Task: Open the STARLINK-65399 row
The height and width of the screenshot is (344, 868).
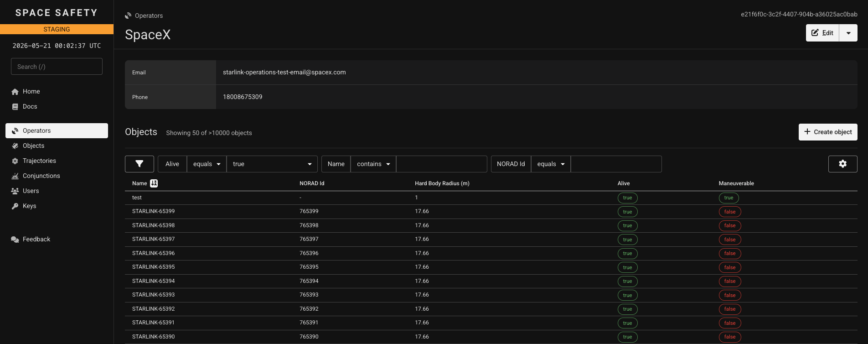Action: (491, 212)
